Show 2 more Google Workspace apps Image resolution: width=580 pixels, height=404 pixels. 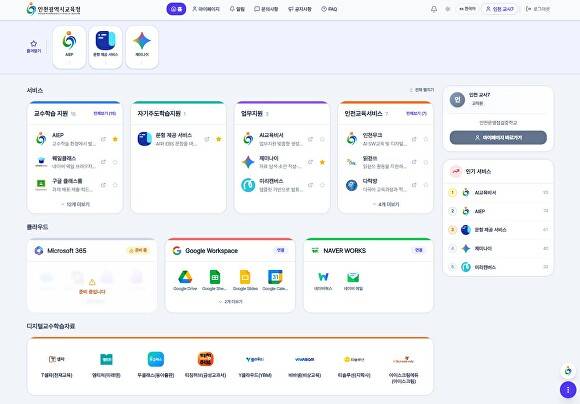pos(230,302)
